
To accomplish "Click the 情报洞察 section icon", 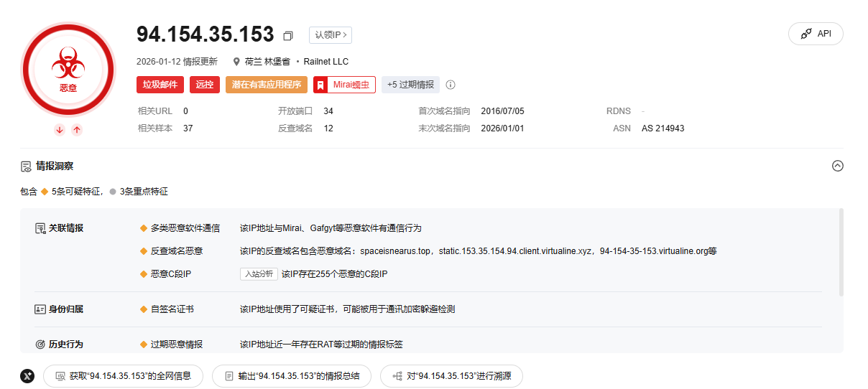I will tap(26, 166).
